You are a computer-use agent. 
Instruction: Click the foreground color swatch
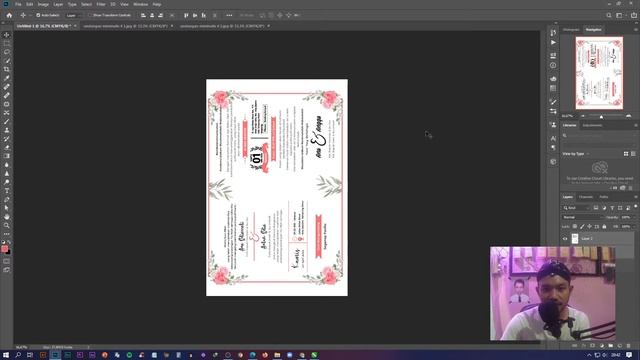pos(4,248)
